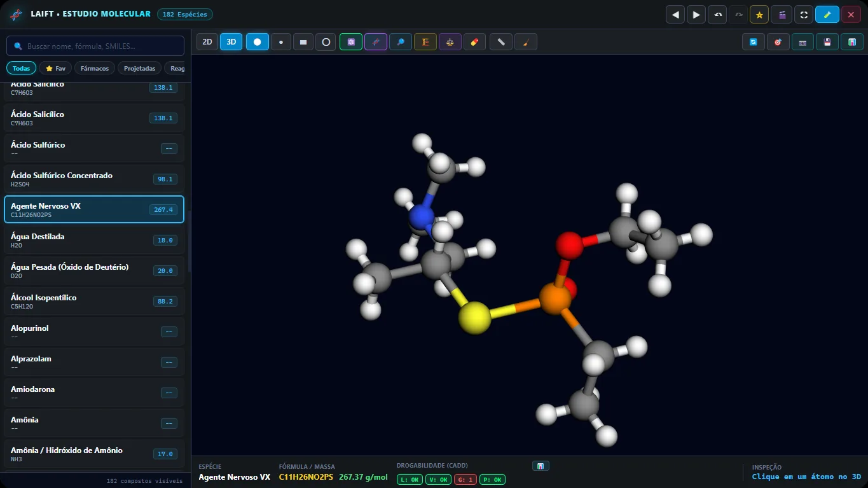Click the floppy disk save icon

[x=827, y=42]
